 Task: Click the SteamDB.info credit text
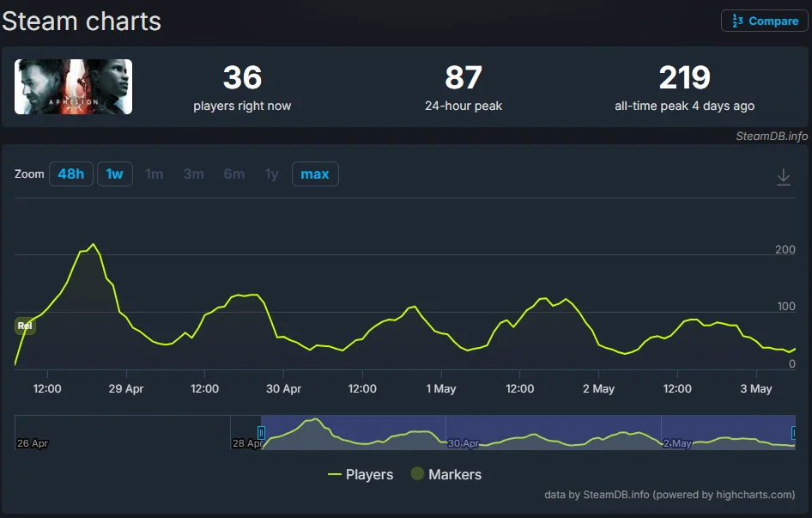[772, 136]
